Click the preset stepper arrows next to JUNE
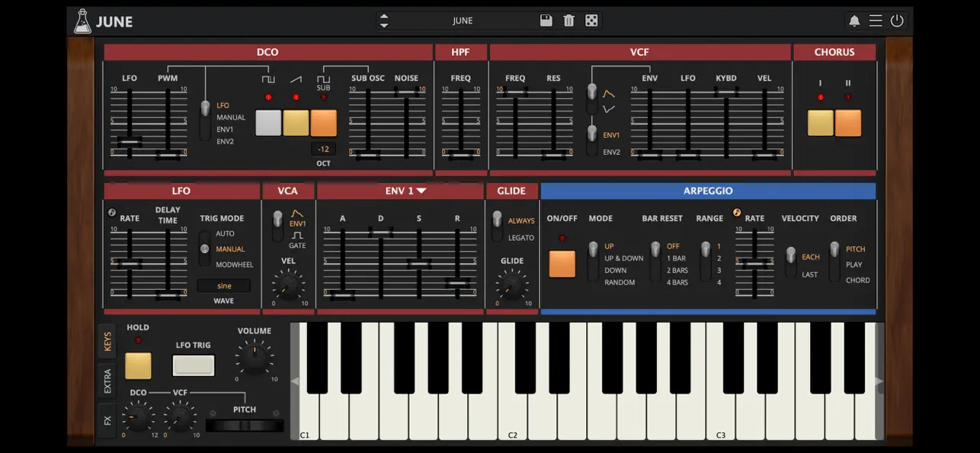This screenshot has width=980, height=453. click(x=384, y=21)
